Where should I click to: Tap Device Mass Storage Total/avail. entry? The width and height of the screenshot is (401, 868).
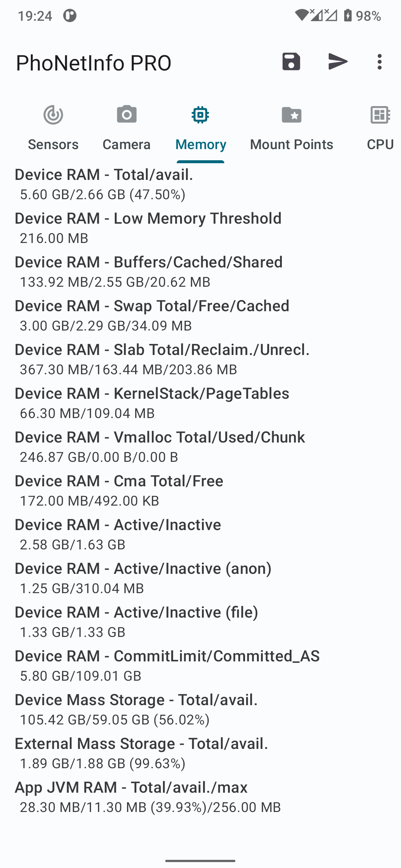click(x=200, y=710)
